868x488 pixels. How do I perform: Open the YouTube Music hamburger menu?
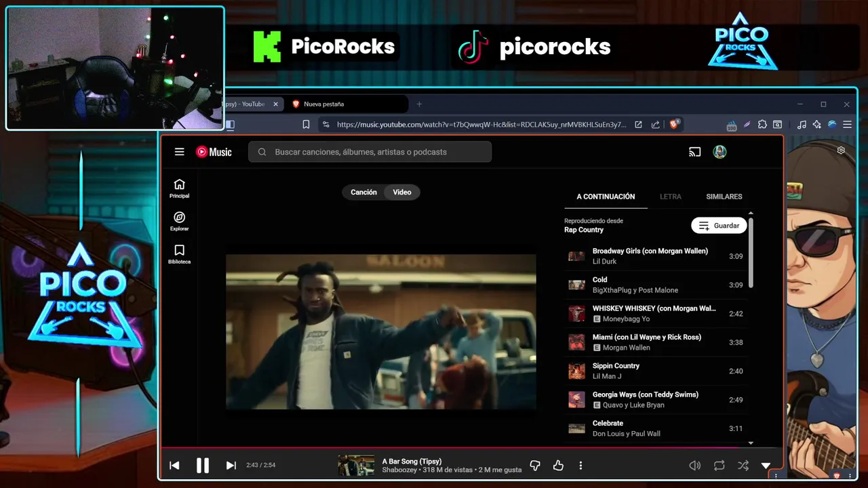[179, 152]
